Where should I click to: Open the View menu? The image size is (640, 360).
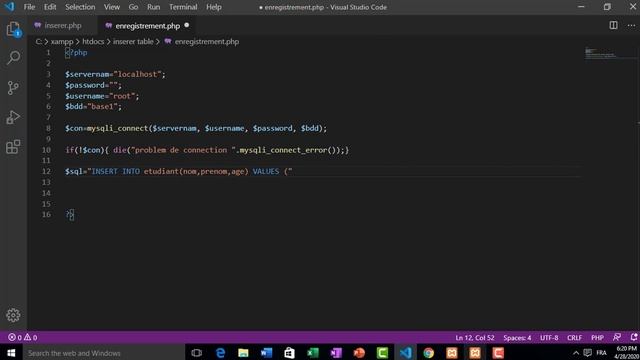[x=111, y=7]
